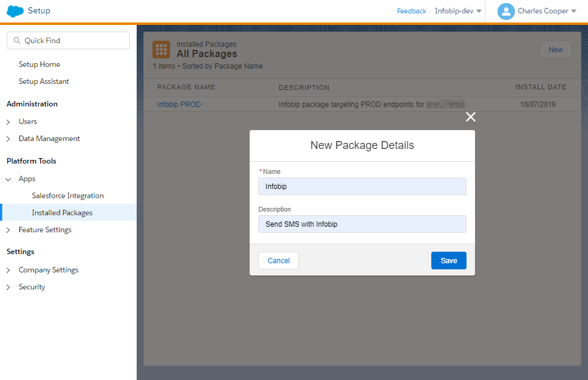Click the Feedback link

point(411,11)
